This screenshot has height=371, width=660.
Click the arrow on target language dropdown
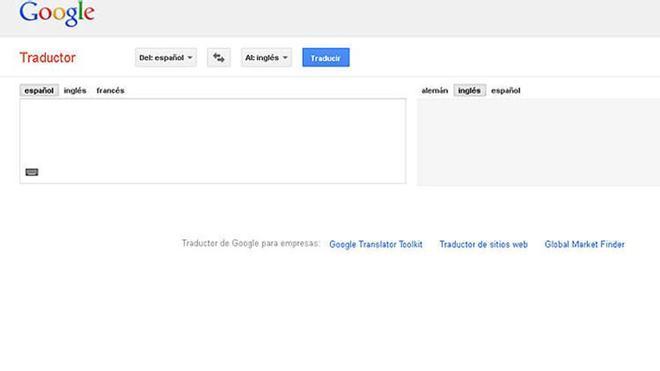coord(285,58)
